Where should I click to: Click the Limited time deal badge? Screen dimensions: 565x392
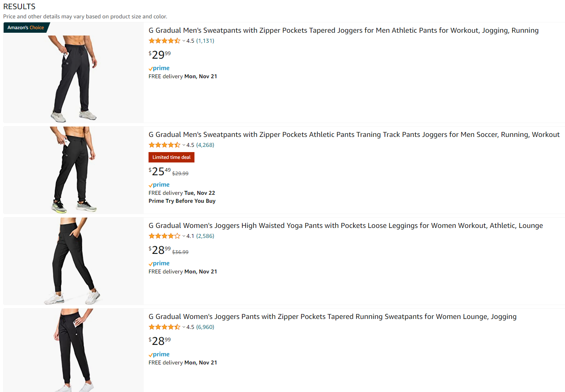(171, 157)
